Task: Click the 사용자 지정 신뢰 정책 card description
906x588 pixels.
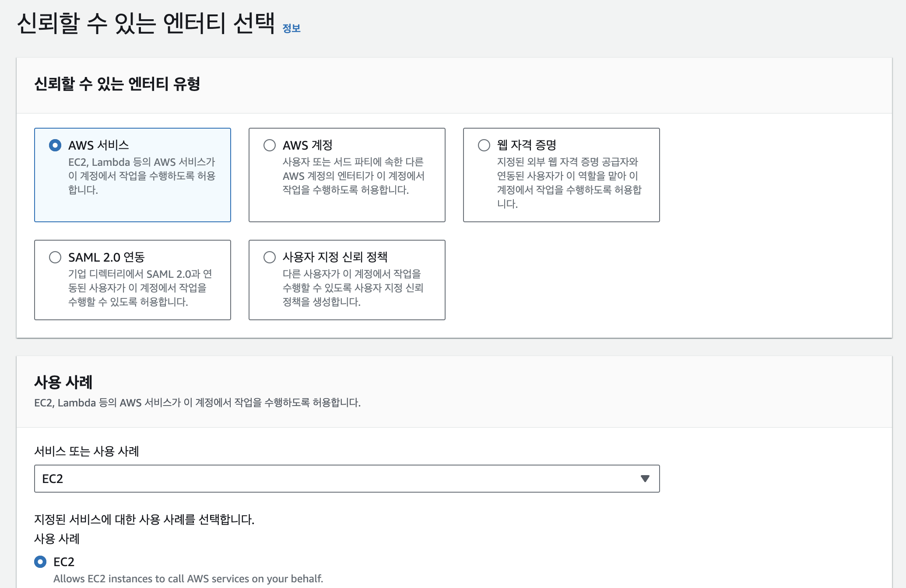Action: click(x=353, y=288)
